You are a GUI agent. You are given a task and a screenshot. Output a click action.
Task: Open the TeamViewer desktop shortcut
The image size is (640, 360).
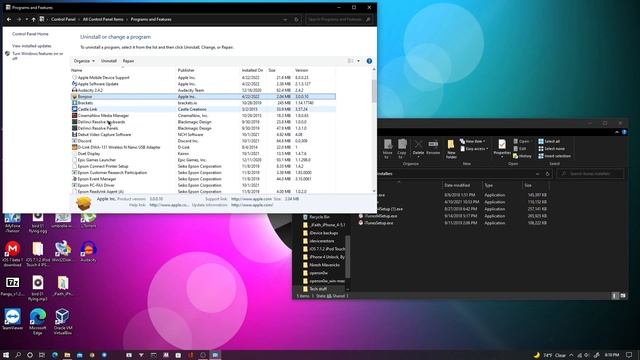12,319
